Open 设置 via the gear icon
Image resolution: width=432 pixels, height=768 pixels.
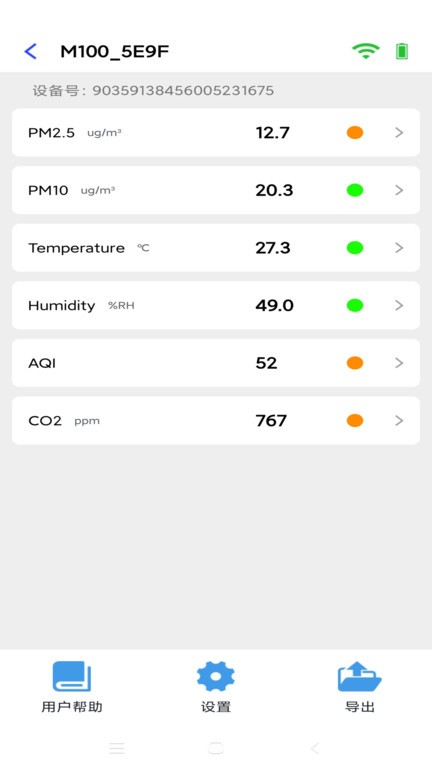coord(216,676)
